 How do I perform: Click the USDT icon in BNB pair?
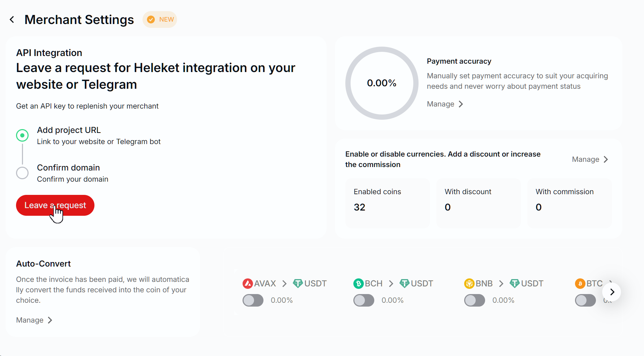(x=515, y=284)
